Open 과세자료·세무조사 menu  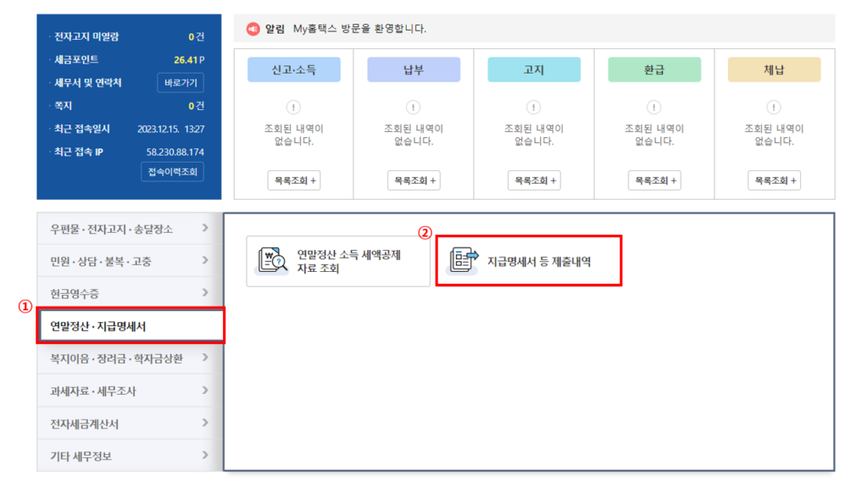[x=130, y=391]
